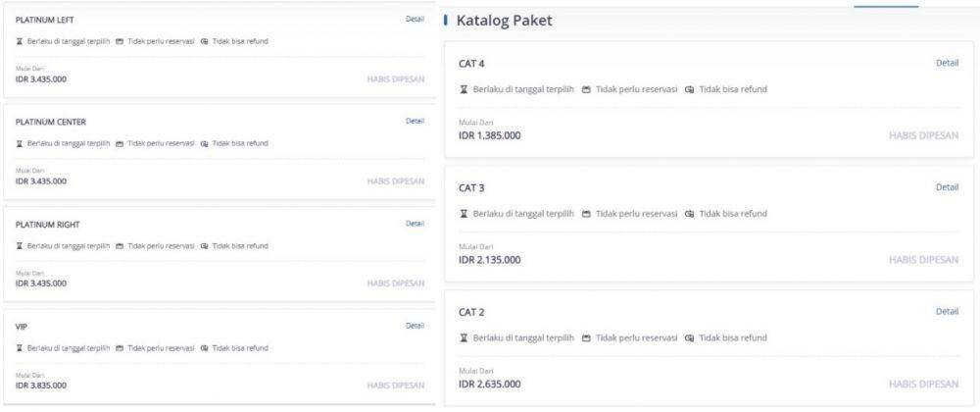Click HABIS DIPESAN button for CAT 4
The width and height of the screenshot is (980, 412).
(923, 135)
